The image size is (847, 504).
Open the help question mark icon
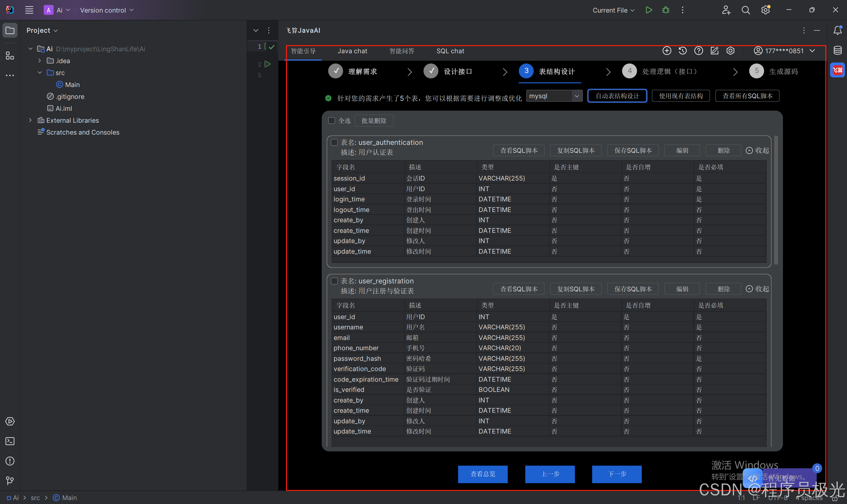click(698, 51)
